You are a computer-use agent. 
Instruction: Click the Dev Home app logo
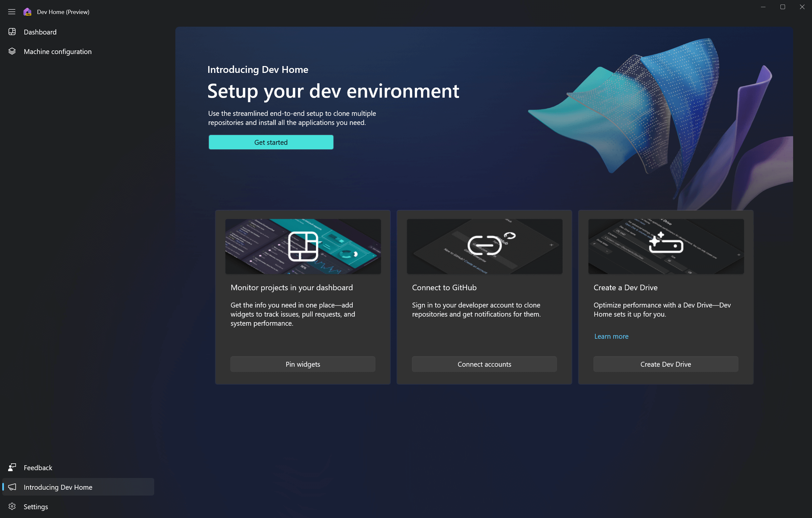[28, 12]
